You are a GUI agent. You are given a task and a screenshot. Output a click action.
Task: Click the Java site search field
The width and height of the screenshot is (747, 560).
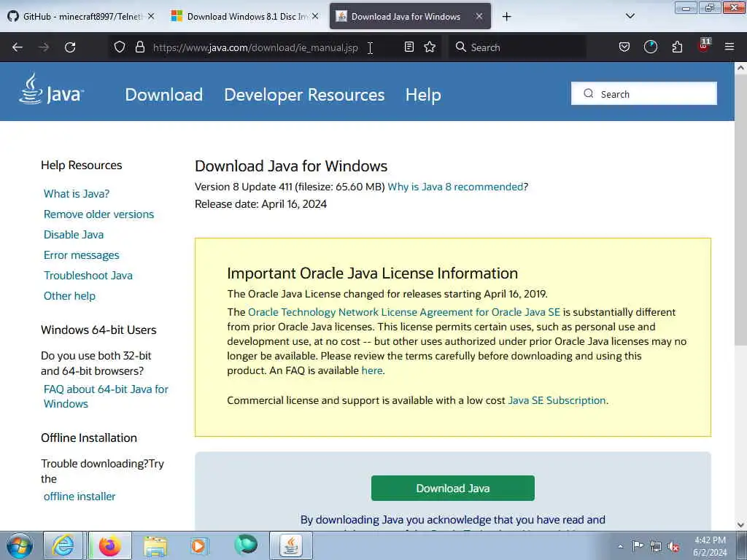(644, 94)
